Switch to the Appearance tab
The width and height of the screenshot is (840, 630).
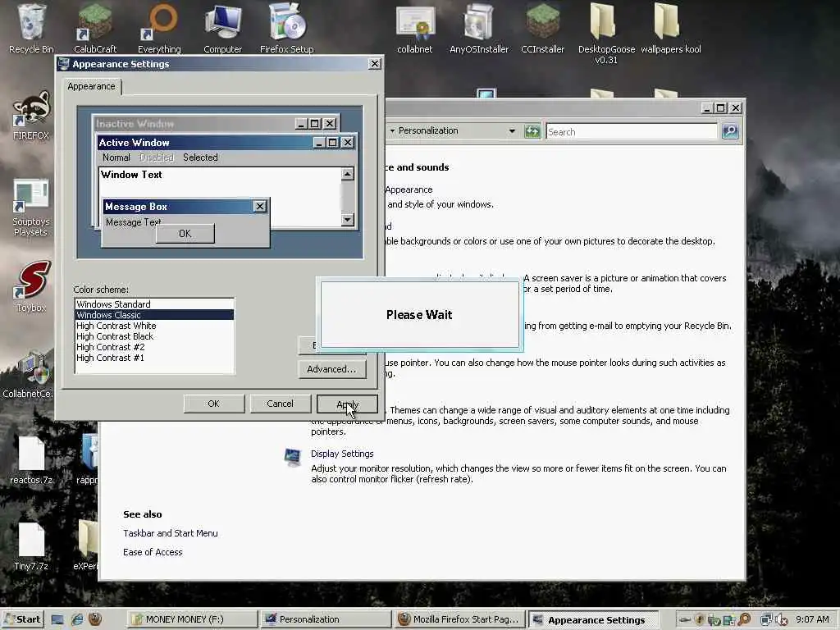(x=92, y=86)
